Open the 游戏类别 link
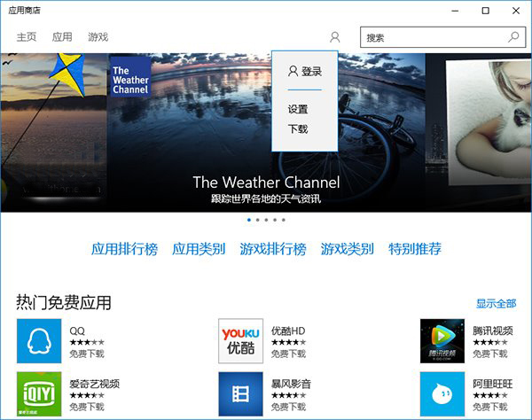Image resolution: width=532 pixels, height=420 pixels. [347, 249]
